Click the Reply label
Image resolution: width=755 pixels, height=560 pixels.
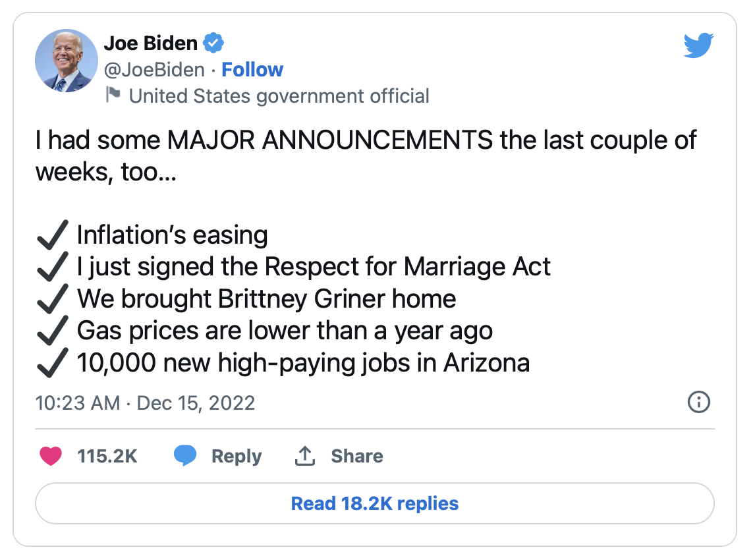pyautogui.click(x=237, y=456)
